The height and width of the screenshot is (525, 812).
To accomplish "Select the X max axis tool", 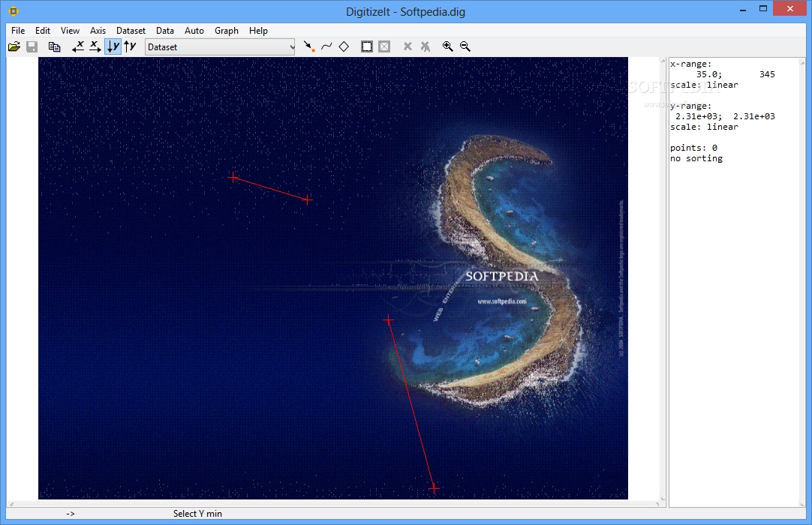I will pos(95,46).
